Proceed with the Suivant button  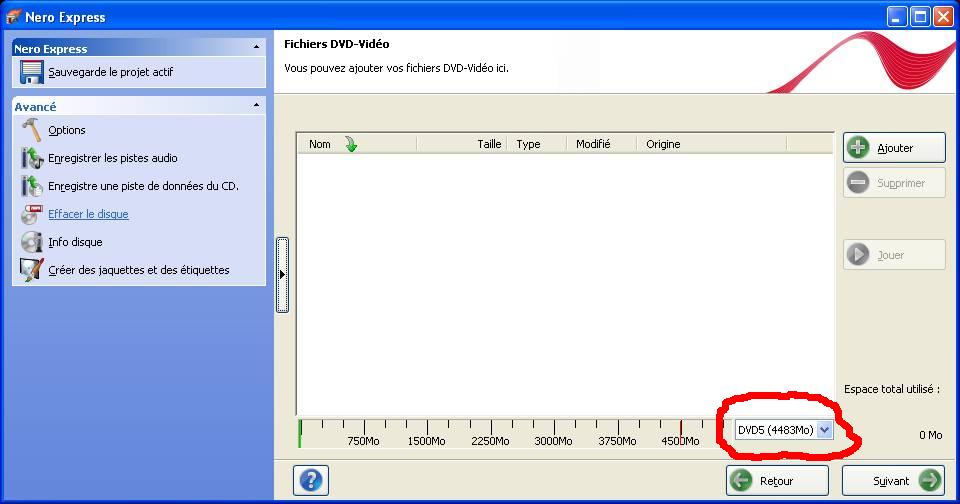pyautogui.click(x=893, y=481)
